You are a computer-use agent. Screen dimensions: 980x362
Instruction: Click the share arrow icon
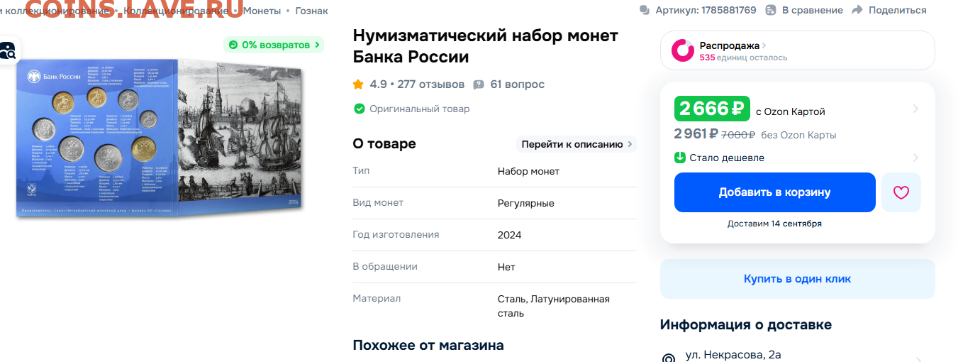(x=857, y=10)
